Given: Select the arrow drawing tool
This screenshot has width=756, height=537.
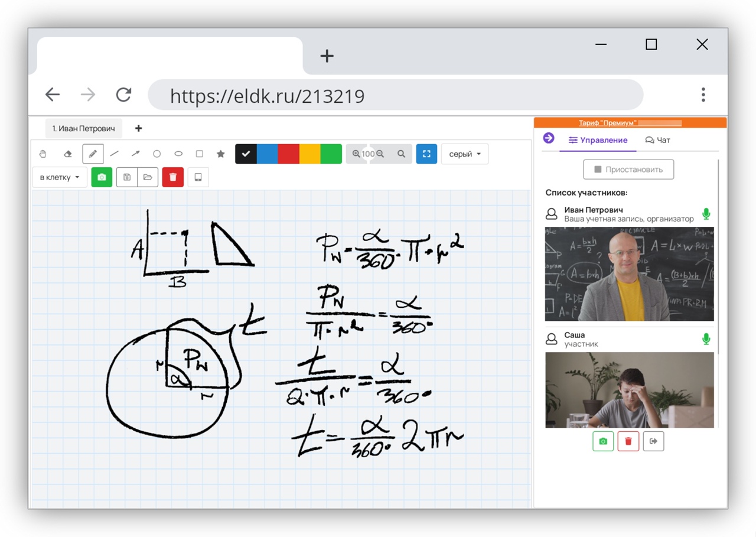Looking at the screenshot, I should pyautogui.click(x=135, y=154).
